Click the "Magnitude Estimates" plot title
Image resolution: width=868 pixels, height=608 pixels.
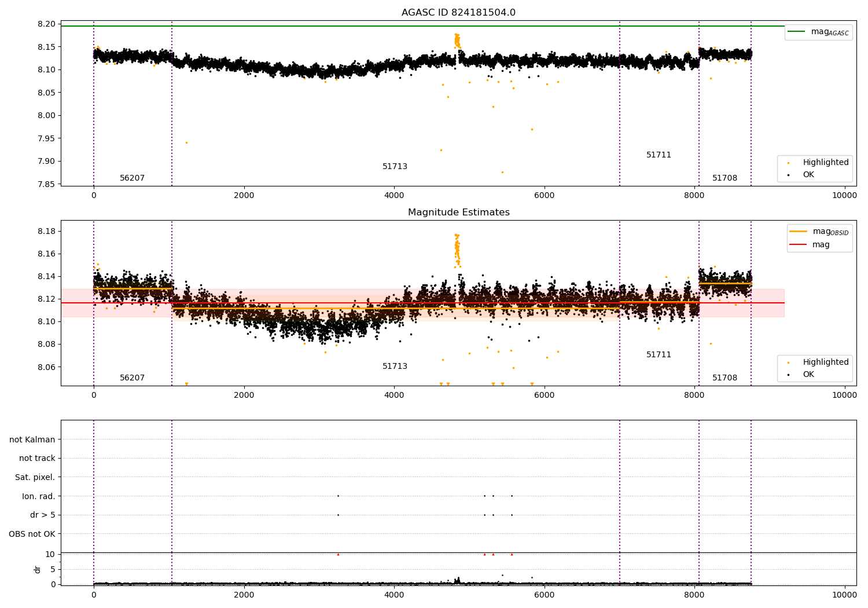pyautogui.click(x=458, y=213)
